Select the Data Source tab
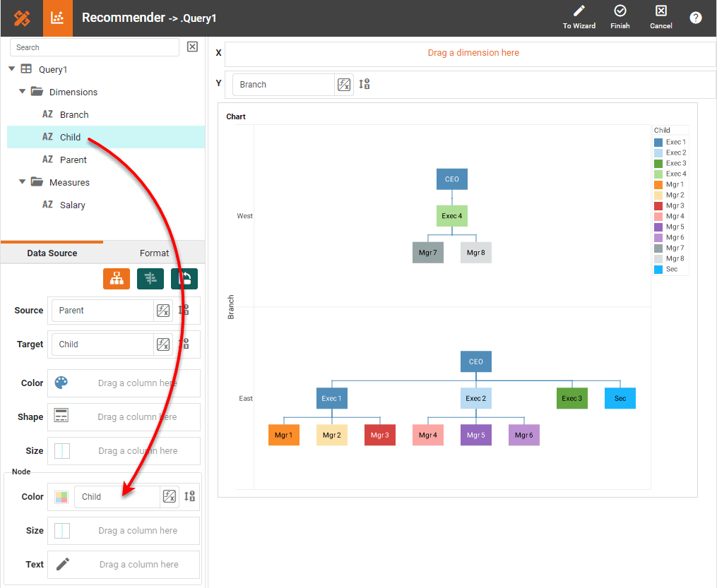Screen dimensions: 717x588 [x=52, y=253]
